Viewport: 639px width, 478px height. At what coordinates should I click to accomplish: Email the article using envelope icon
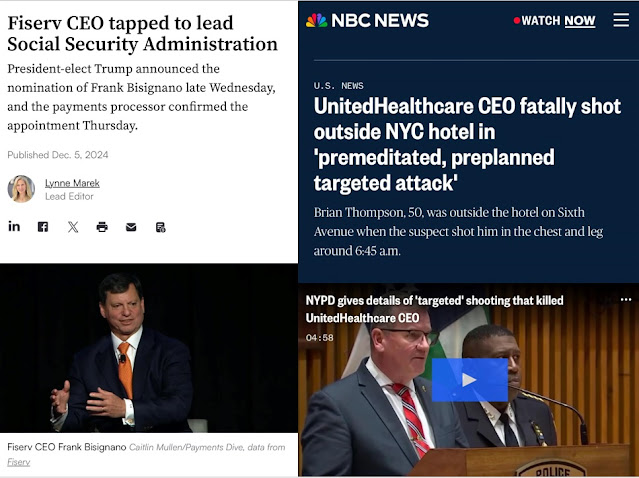[131, 227]
